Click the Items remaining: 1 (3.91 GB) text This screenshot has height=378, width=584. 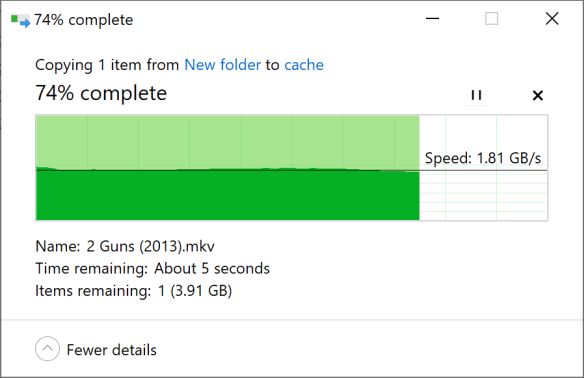coord(133,291)
